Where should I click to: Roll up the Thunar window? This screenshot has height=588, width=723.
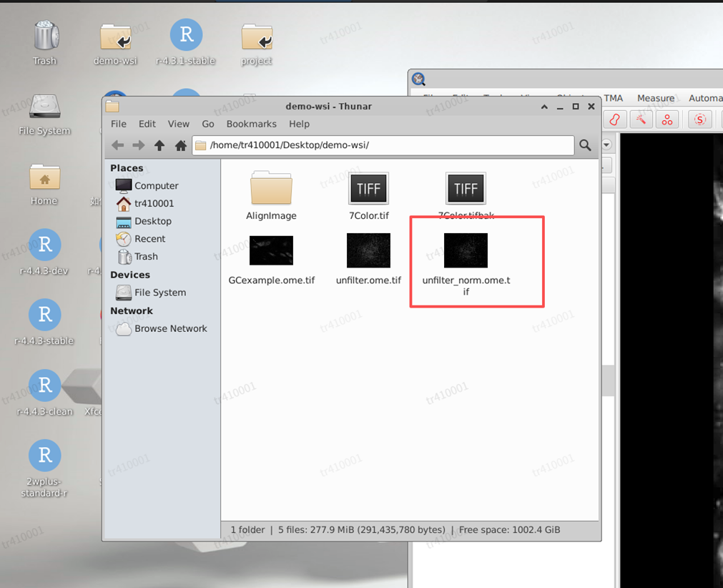coord(544,107)
